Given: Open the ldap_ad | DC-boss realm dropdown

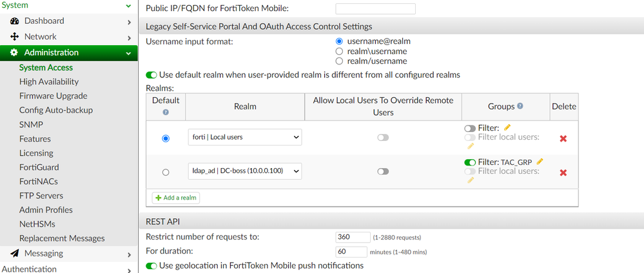Looking at the screenshot, I should pyautogui.click(x=245, y=171).
